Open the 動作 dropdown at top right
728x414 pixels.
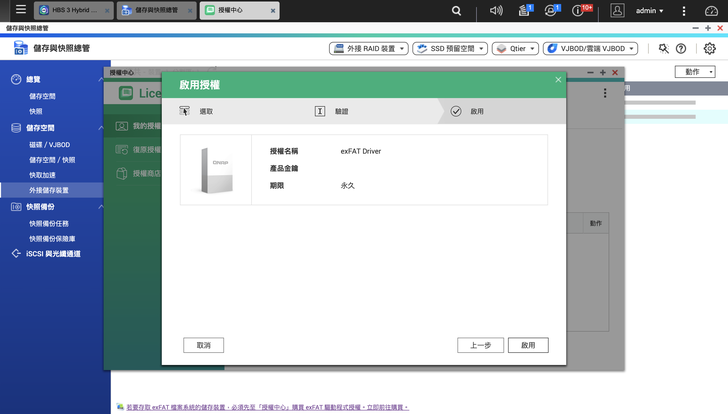[696, 72]
